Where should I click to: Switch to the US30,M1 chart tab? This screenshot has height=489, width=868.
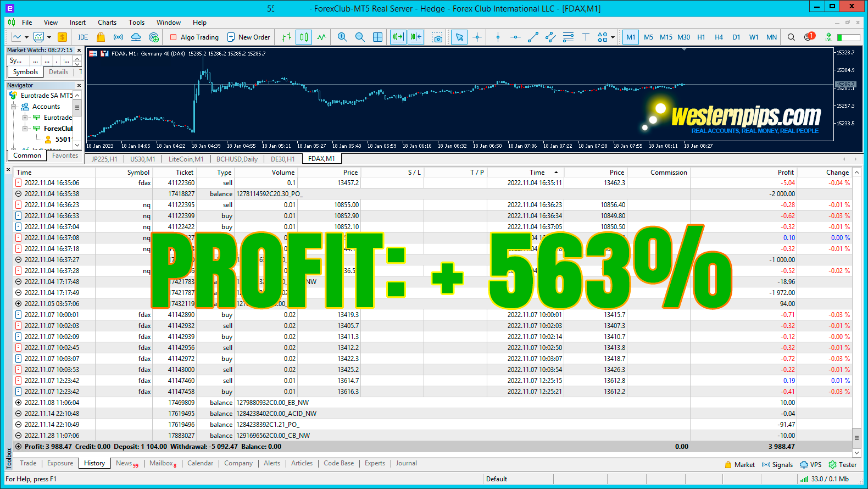pos(143,159)
